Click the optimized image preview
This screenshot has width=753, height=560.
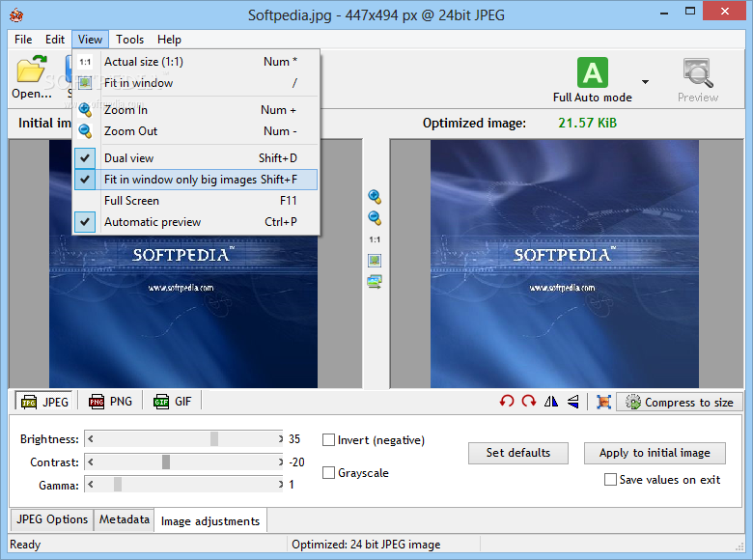[565, 264]
